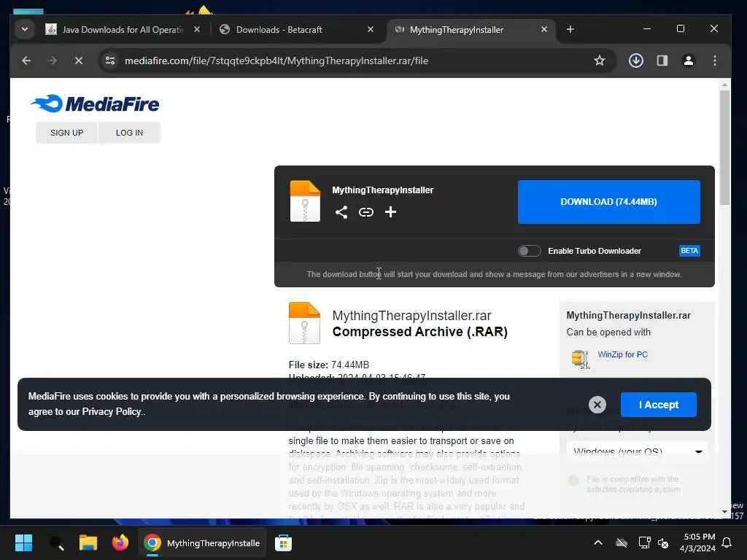Open taskbar Search icon

(57, 542)
